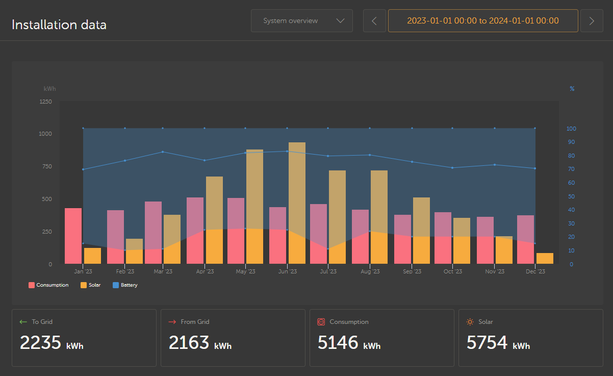Toggle Solar series in legend
Viewport: 613px width, 376px height.
[90, 285]
